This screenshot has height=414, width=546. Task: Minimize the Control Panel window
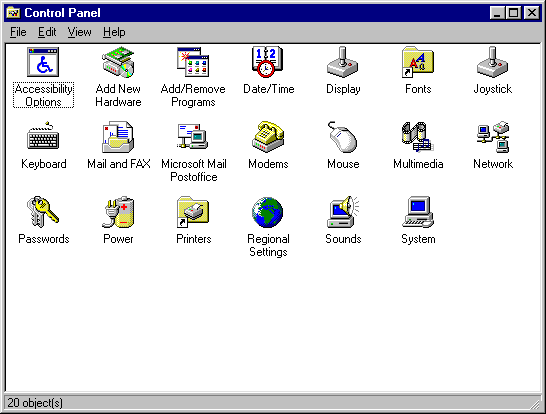pyautogui.click(x=497, y=13)
